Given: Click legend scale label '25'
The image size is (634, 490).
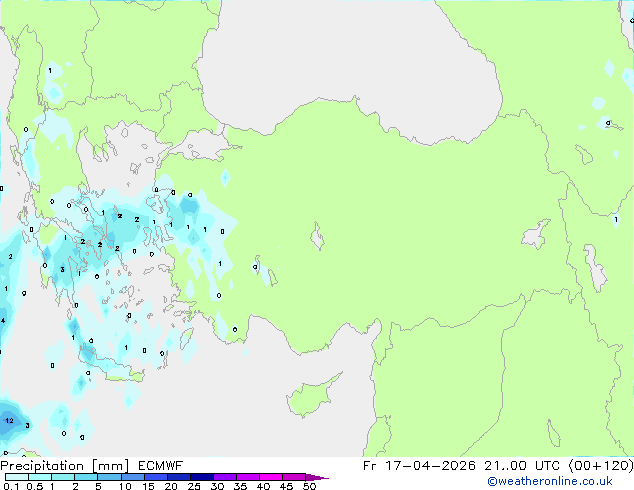Looking at the screenshot, I should coord(194,486).
